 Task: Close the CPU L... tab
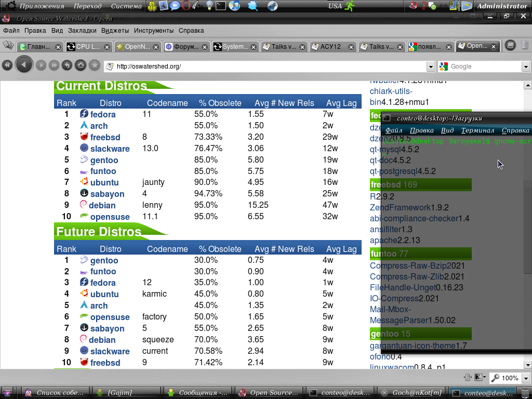pos(107,47)
